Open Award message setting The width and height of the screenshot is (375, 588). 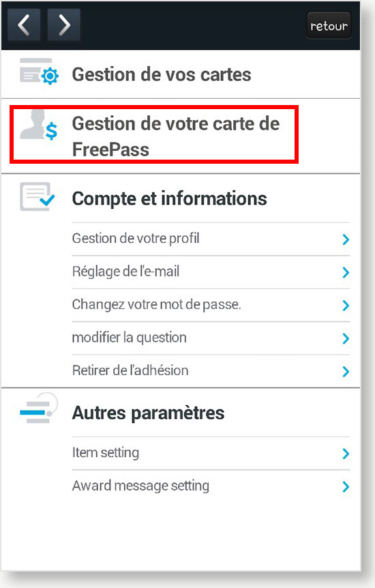pos(211,486)
